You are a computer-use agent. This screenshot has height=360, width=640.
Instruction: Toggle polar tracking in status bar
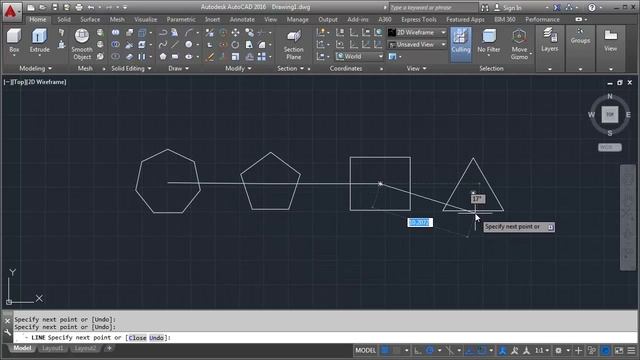click(x=430, y=350)
